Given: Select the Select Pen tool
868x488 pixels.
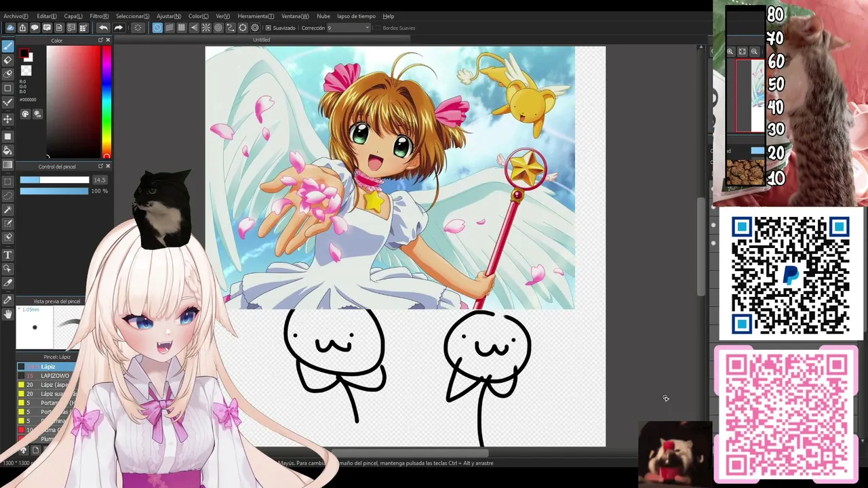Looking at the screenshot, I should [8, 224].
